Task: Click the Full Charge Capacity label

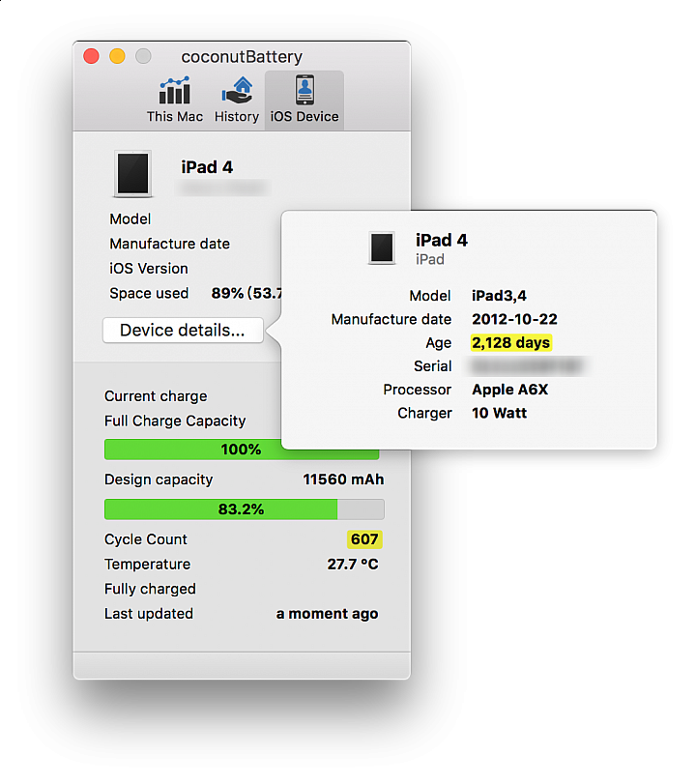Action: 175,421
